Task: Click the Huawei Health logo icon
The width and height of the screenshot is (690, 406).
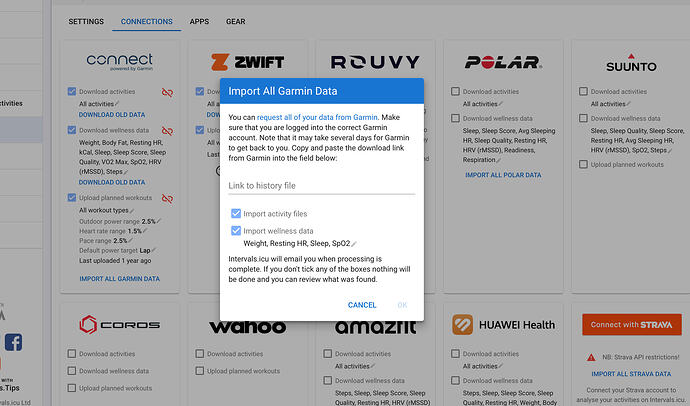Action: (462, 325)
